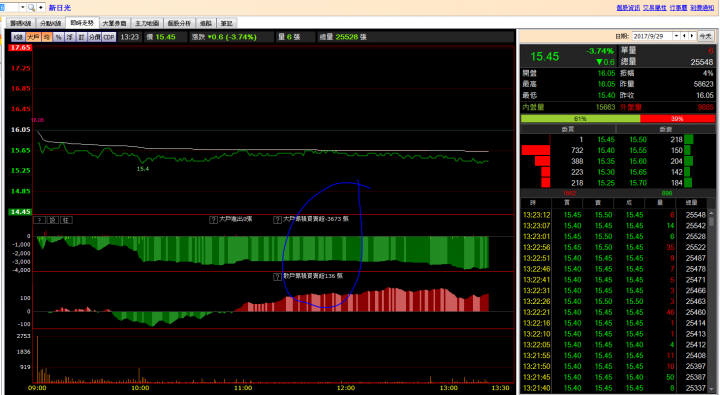
Task: Open the 行事曆 link
Action: 678,8
